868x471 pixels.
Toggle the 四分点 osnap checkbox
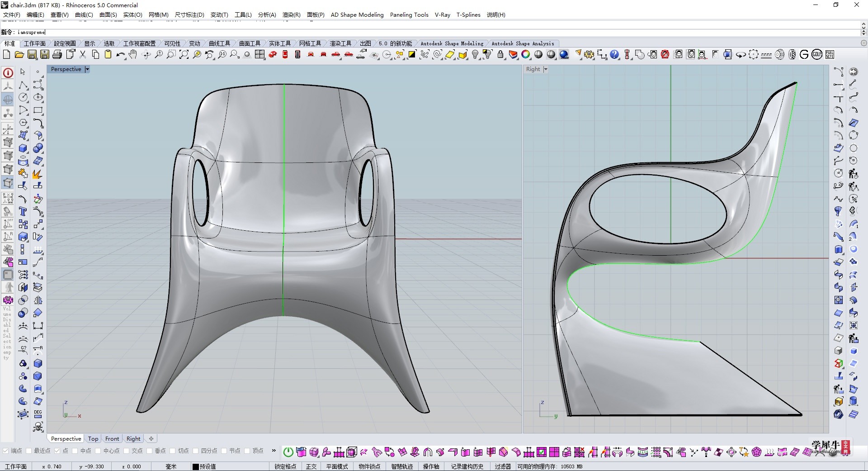pos(195,451)
